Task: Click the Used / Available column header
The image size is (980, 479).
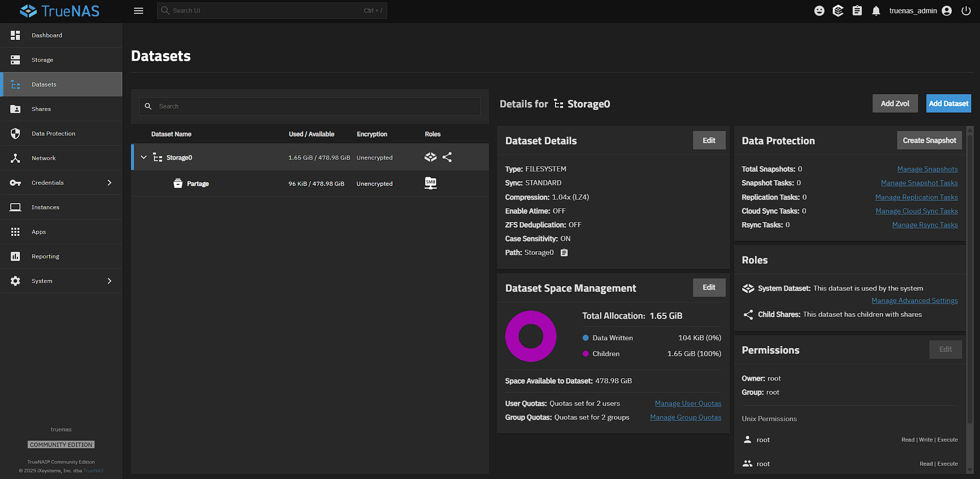Action: tap(311, 134)
